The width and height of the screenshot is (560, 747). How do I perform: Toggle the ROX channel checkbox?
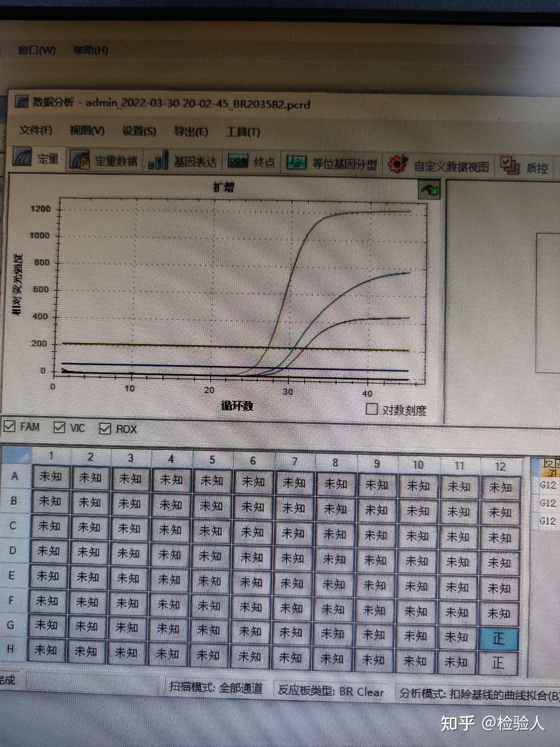pos(105,428)
